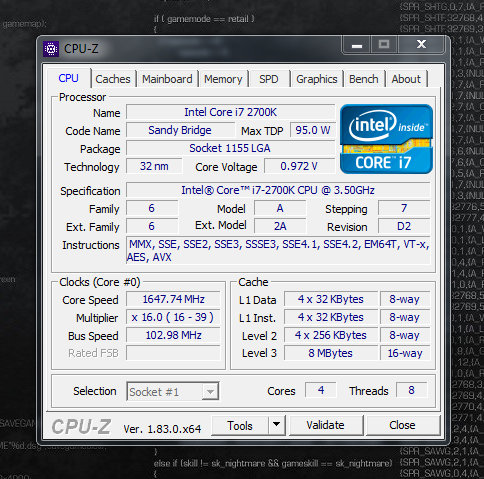Click the Sandy Bridge code name value
This screenshot has width=484, height=479.
pyautogui.click(x=180, y=130)
